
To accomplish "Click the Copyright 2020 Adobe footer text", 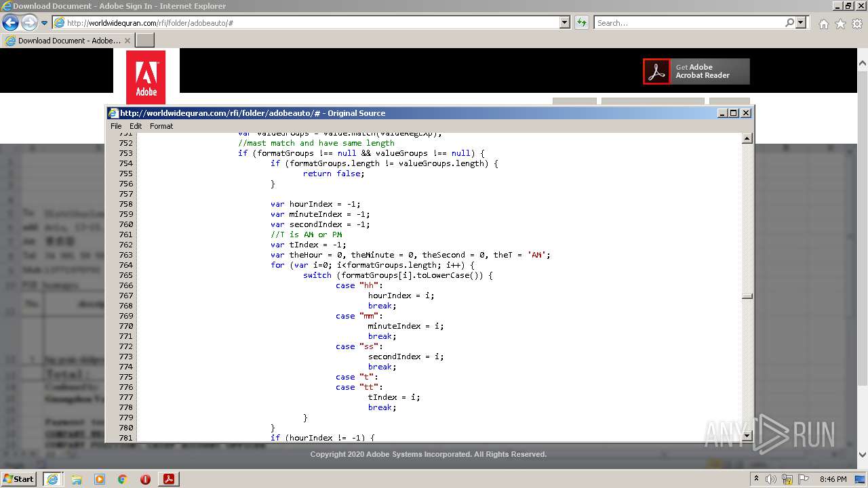I will point(429,454).
